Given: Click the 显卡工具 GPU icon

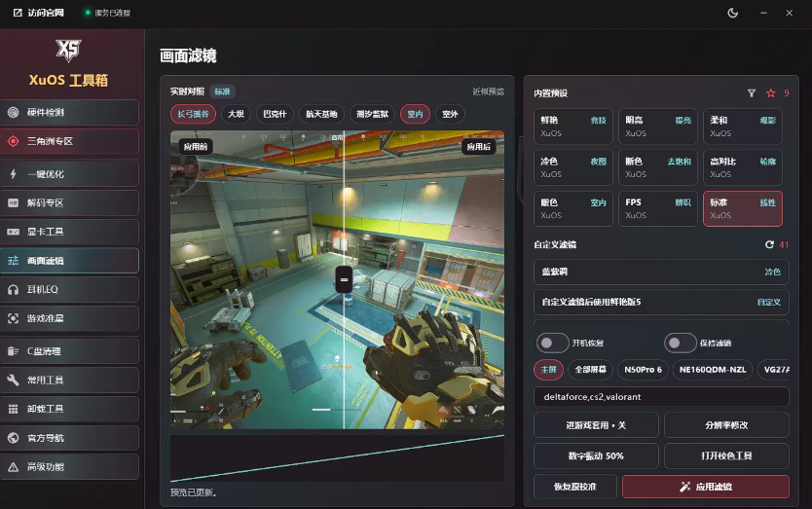Looking at the screenshot, I should (14, 232).
